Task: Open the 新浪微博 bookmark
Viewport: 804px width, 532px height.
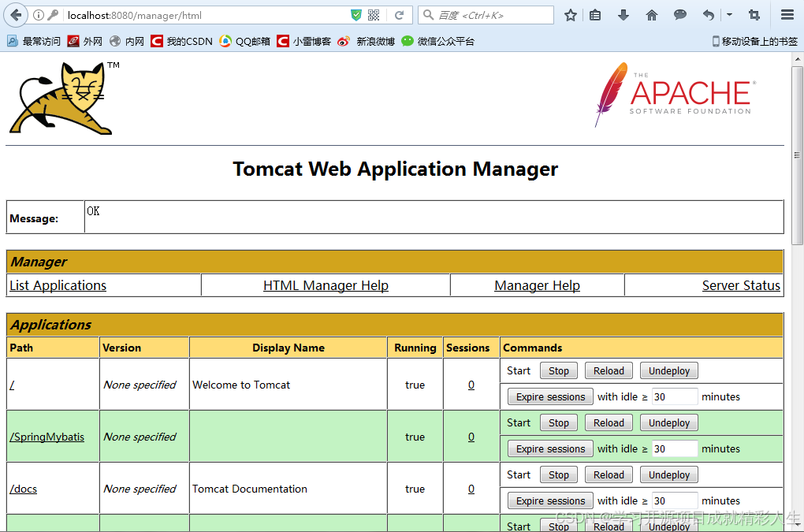Action: (366, 42)
